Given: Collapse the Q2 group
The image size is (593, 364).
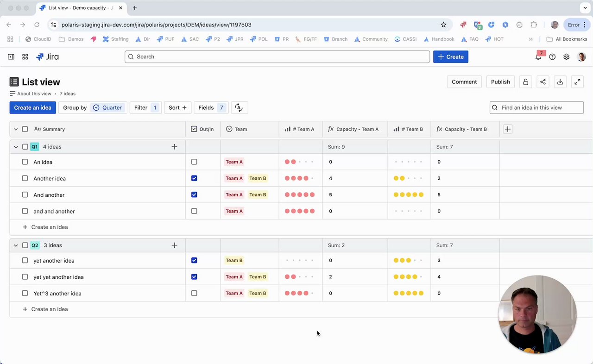Looking at the screenshot, I should [16, 245].
